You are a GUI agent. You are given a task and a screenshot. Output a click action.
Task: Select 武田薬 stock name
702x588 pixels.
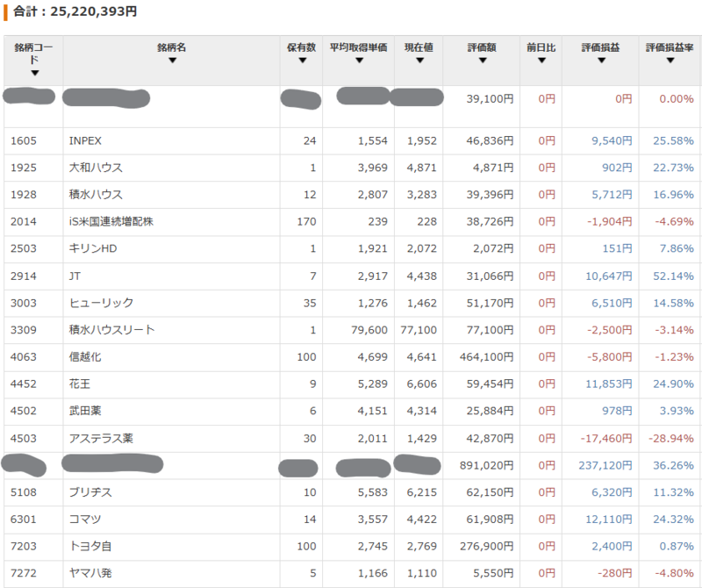pos(85,411)
